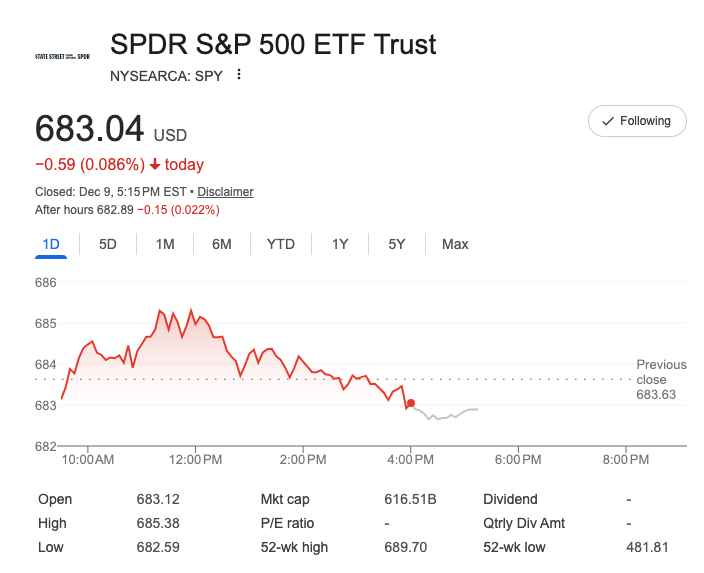704x573 pixels.
Task: Click the red down arrow next to today
Action: pyautogui.click(x=155, y=165)
